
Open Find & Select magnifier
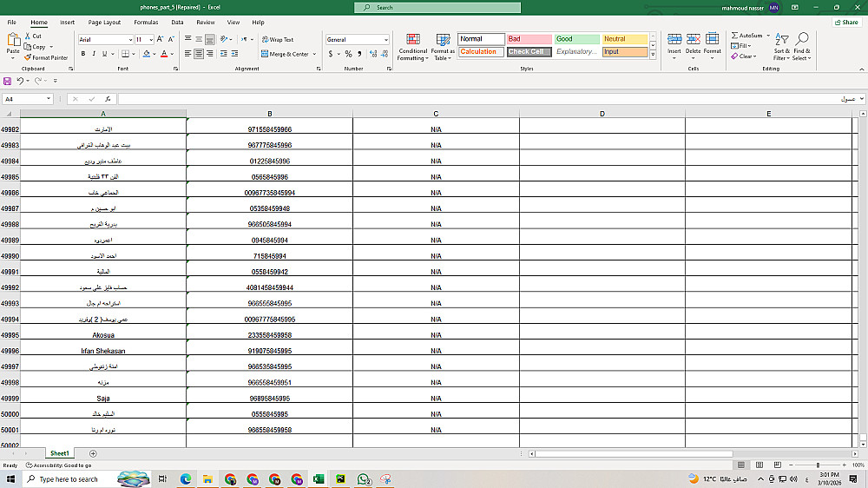(x=801, y=47)
